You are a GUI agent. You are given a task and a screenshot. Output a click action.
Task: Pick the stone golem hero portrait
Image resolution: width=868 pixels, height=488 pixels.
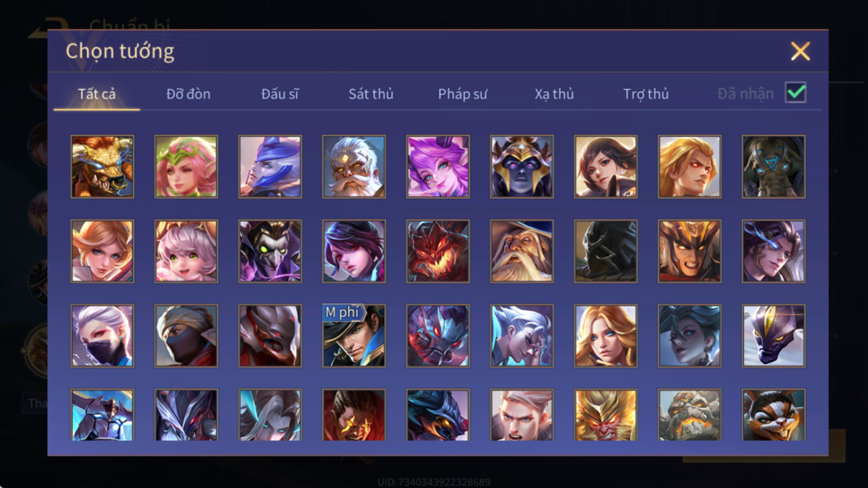(689, 415)
